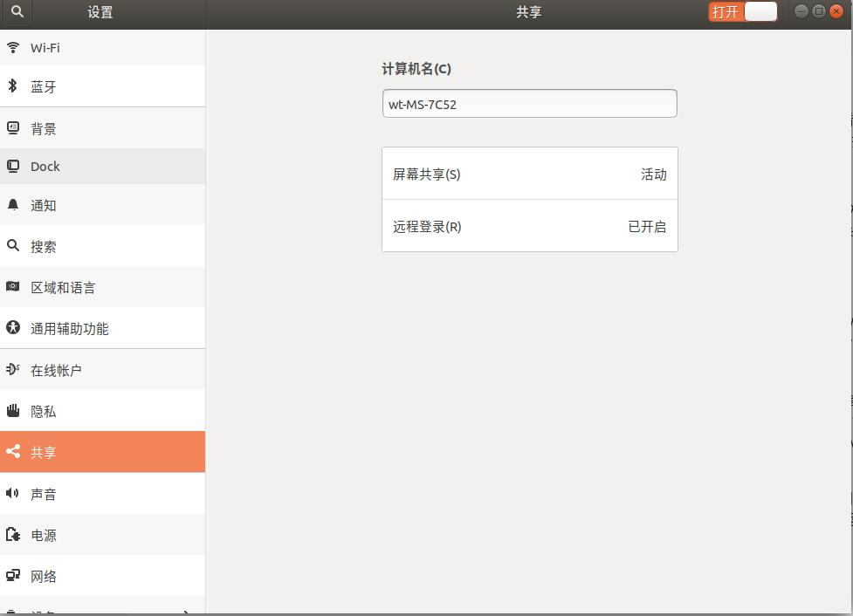
Task: Open the settings search magnifier button
Action: pyautogui.click(x=17, y=11)
